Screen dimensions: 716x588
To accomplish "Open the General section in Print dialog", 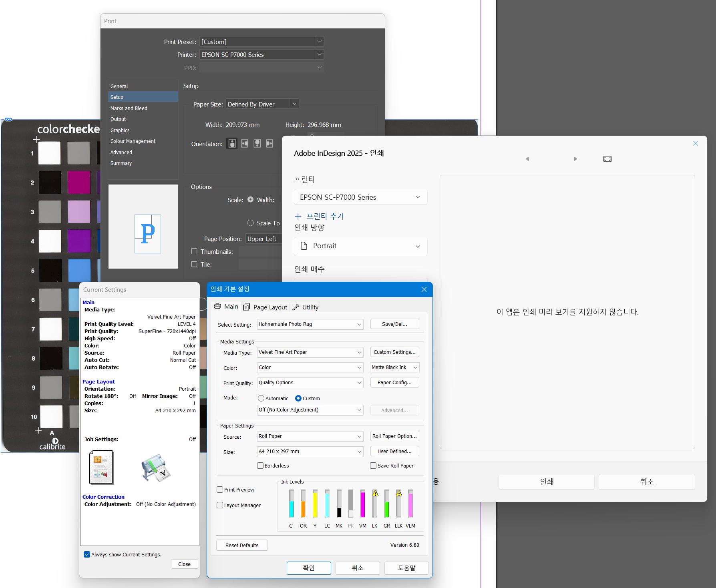I will pos(143,86).
